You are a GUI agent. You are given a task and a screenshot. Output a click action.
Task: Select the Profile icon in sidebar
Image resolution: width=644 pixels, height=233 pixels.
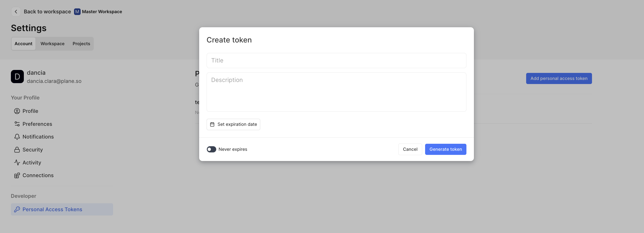[x=17, y=111]
